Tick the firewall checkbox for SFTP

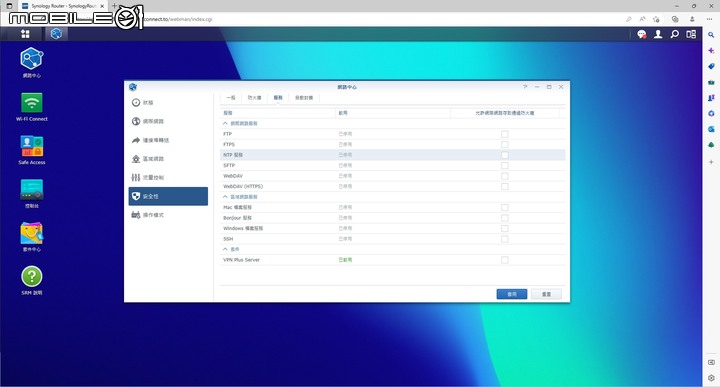[x=505, y=165]
